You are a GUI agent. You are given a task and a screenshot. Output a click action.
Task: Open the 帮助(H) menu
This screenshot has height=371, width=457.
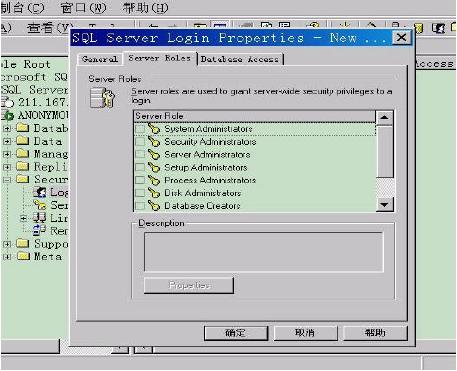(146, 8)
